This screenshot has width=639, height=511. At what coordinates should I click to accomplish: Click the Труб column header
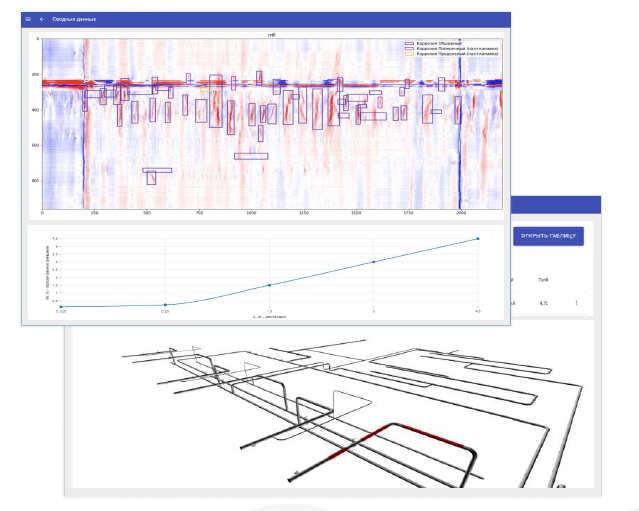tap(543, 281)
